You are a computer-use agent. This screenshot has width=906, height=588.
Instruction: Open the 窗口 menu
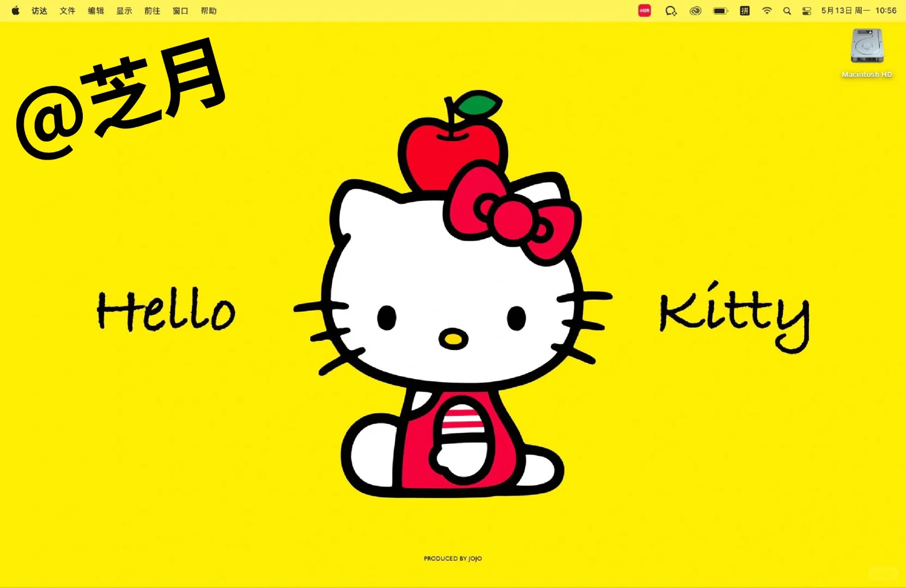180,11
